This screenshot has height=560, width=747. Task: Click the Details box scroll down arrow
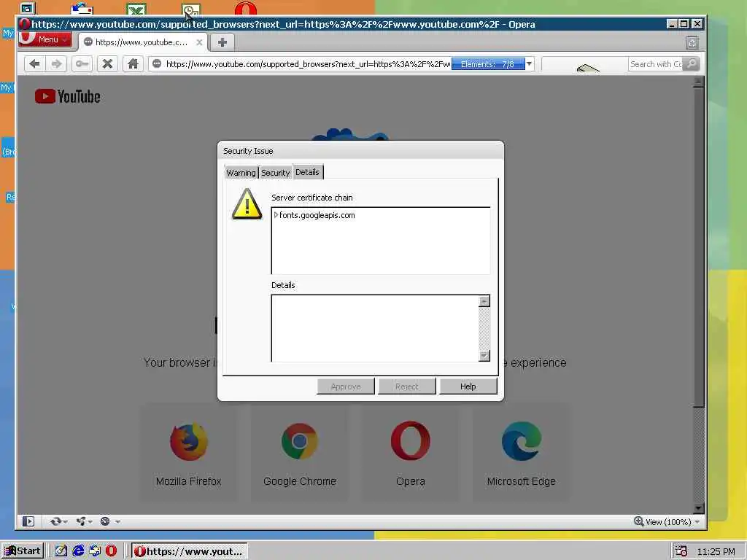pos(484,356)
